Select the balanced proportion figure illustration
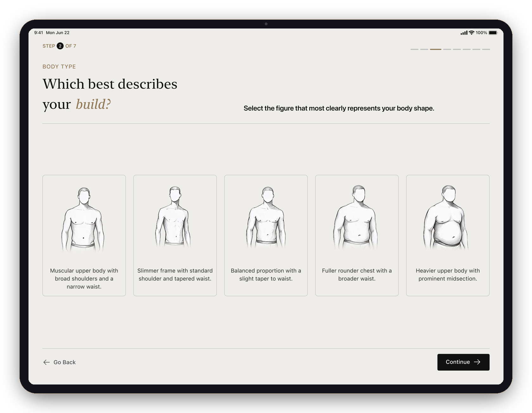Image resolution: width=532 pixels, height=413 pixels. [x=266, y=218]
